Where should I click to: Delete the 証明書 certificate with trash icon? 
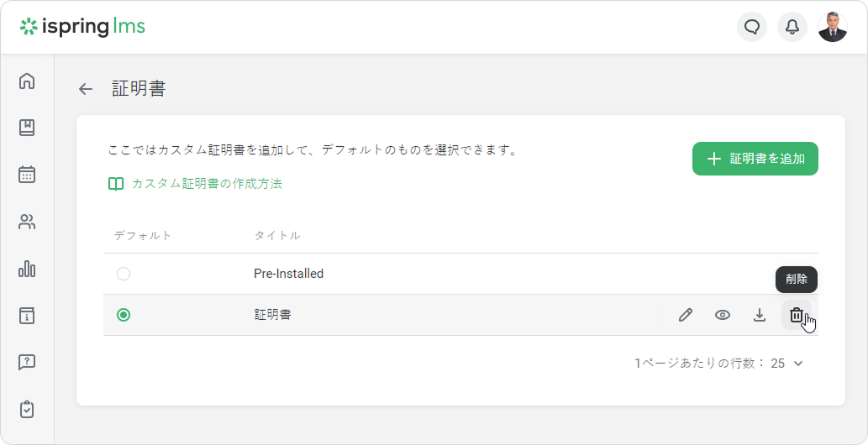click(x=796, y=315)
